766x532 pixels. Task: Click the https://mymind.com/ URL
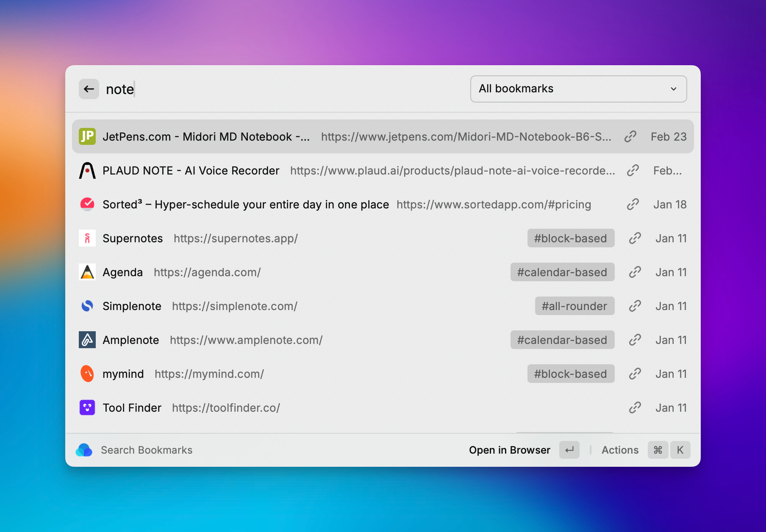pos(209,374)
